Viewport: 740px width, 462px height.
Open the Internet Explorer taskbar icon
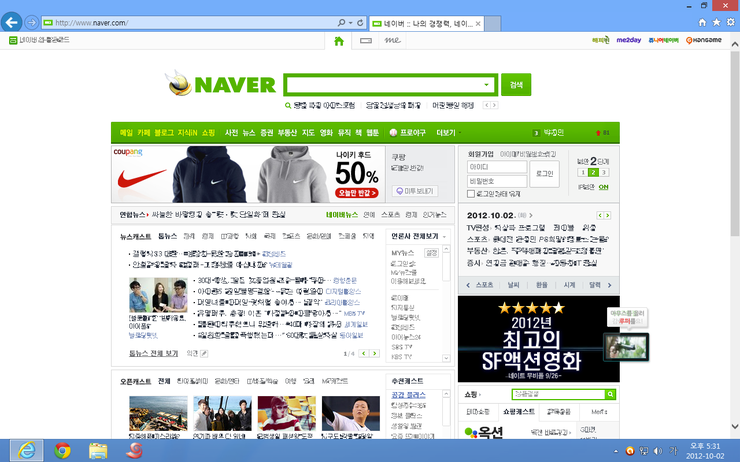27,451
